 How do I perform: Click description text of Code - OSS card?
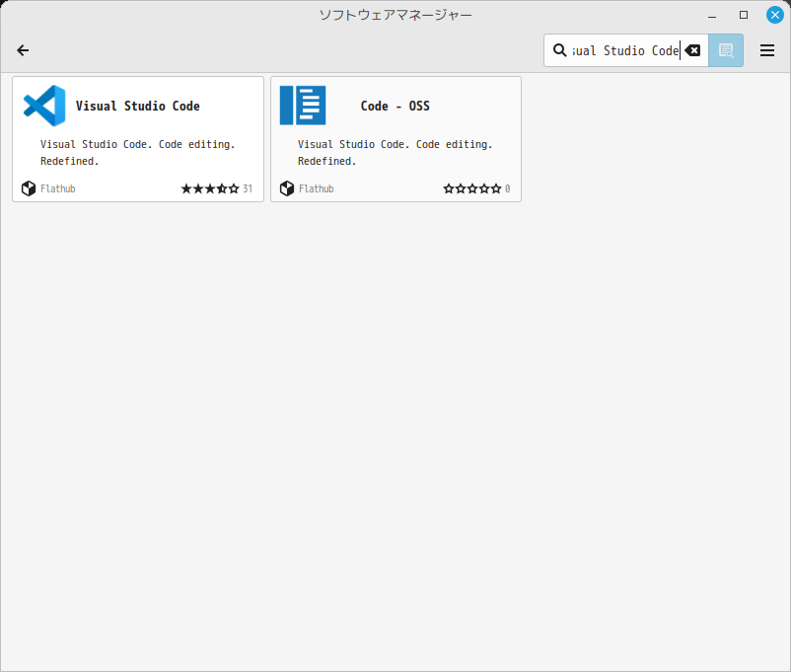pyautogui.click(x=395, y=153)
